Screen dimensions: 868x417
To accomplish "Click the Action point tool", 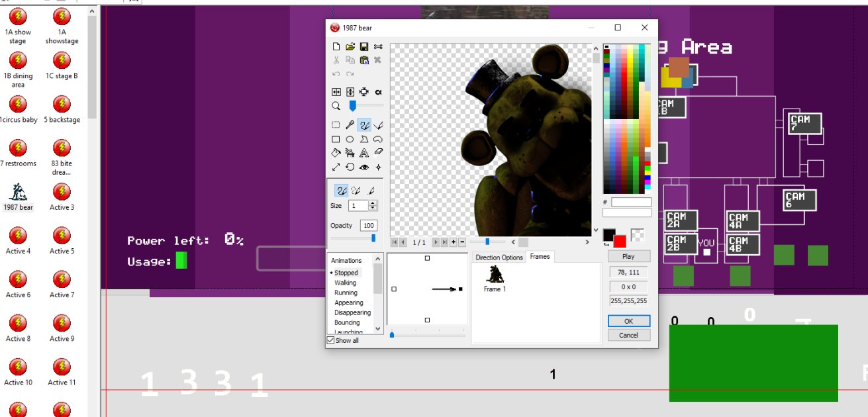I will [x=378, y=167].
